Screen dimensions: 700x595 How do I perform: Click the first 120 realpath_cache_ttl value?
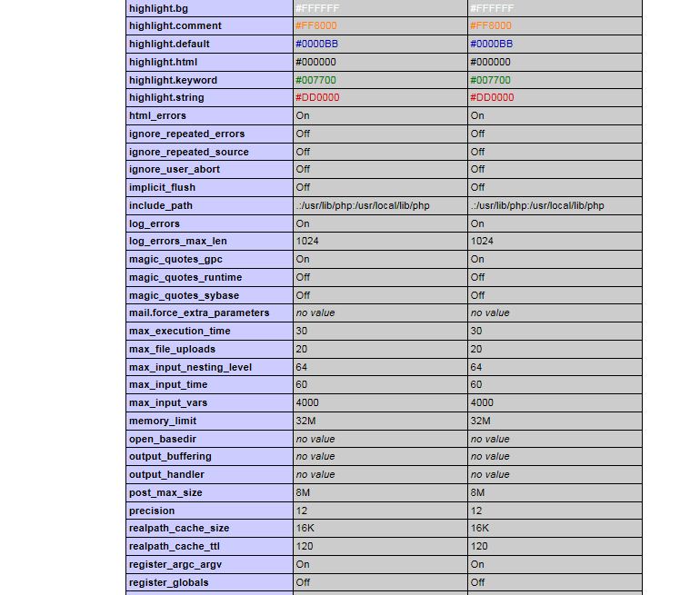click(x=305, y=546)
